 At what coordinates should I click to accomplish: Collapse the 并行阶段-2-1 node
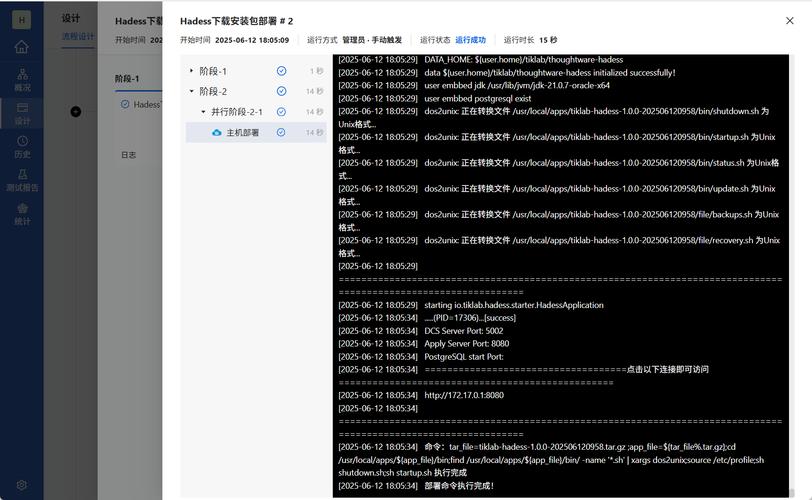[x=203, y=112]
